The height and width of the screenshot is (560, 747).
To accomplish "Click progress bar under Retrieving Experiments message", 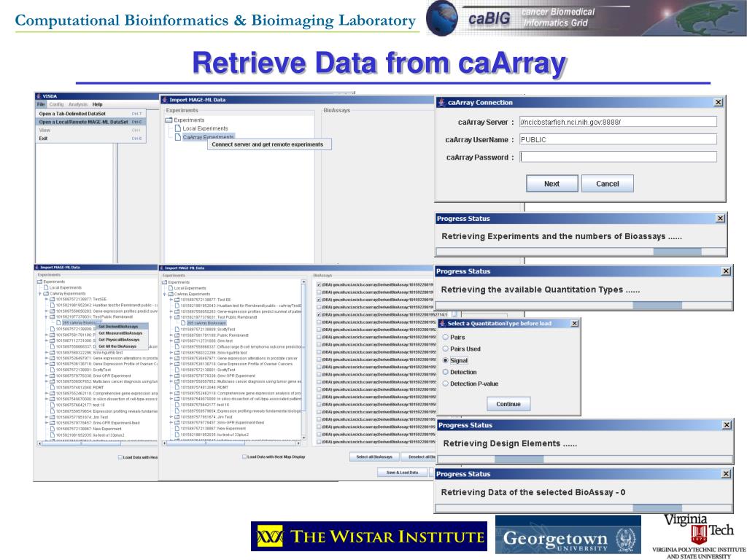I will coord(581,252).
